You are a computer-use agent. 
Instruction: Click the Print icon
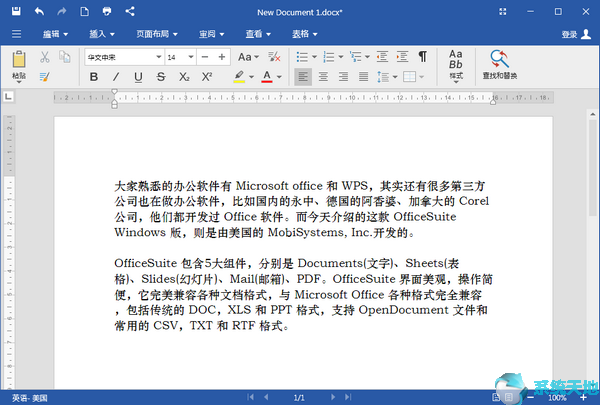tap(107, 11)
